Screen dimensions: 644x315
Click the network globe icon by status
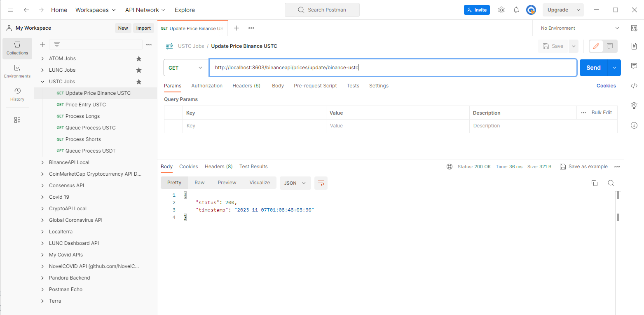[x=450, y=167]
